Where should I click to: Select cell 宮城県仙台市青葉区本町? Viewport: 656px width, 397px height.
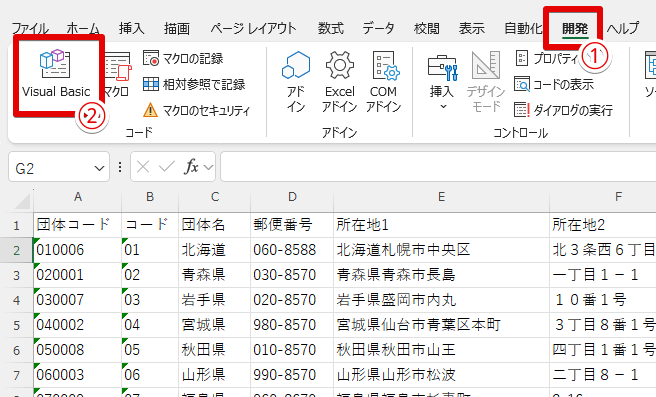441,325
